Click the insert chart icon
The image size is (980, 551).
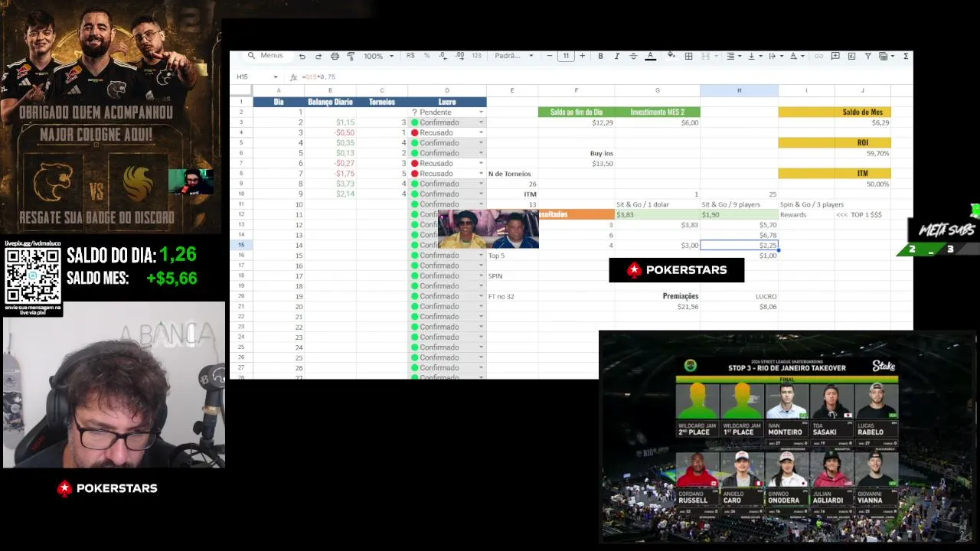click(851, 56)
